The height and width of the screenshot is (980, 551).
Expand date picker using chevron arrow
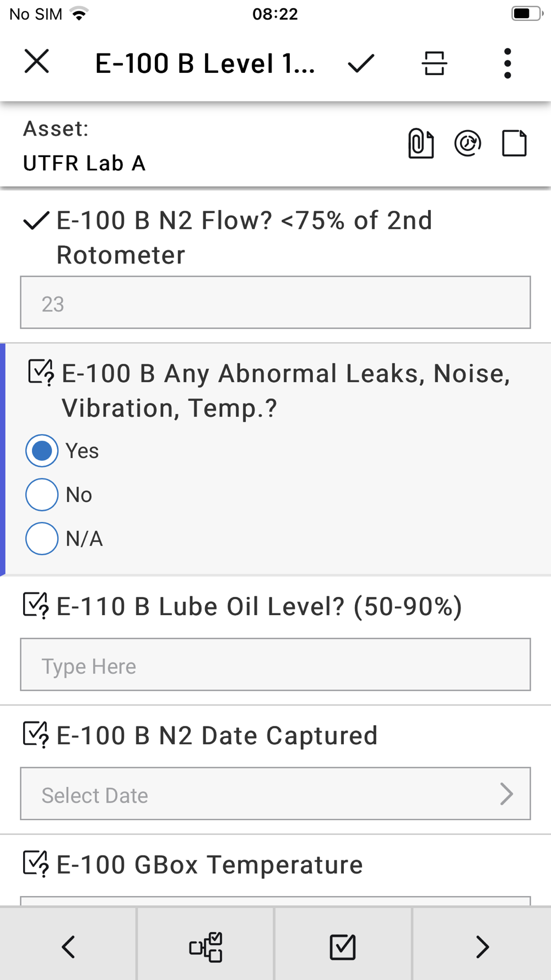[x=506, y=794]
